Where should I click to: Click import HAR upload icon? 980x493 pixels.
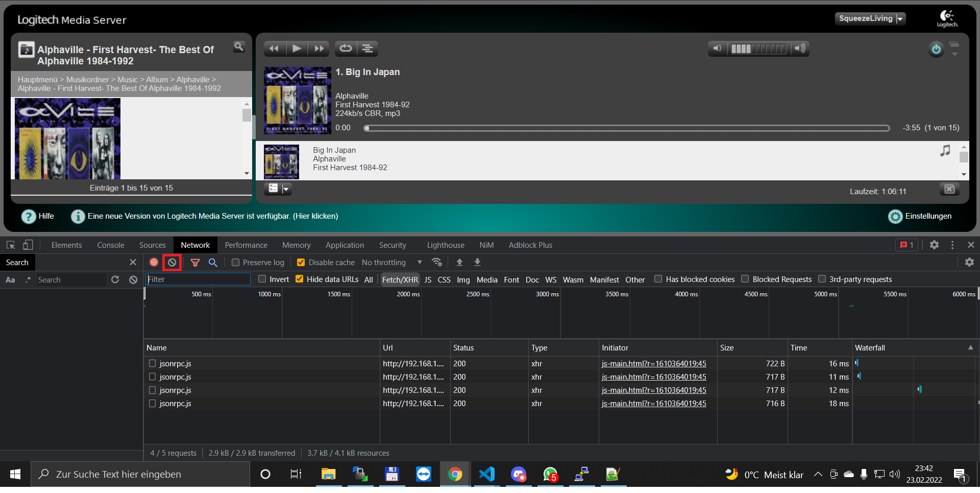pyautogui.click(x=459, y=263)
